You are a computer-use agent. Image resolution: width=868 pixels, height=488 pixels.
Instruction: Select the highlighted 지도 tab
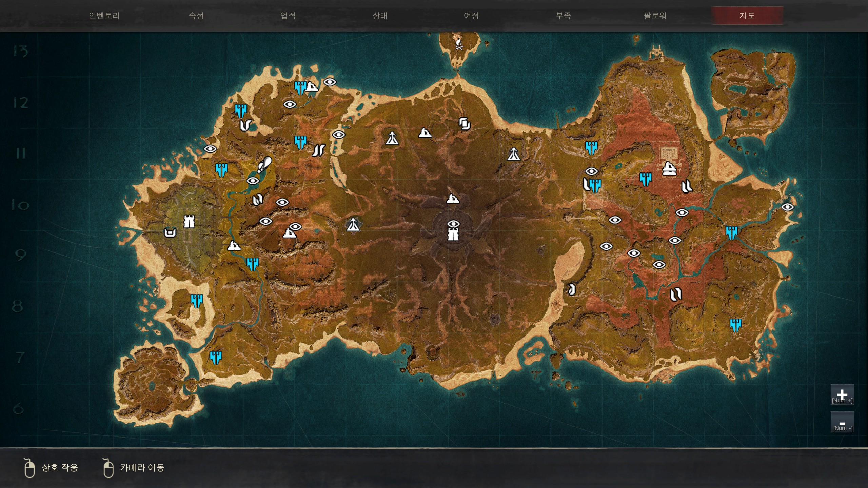coord(747,16)
